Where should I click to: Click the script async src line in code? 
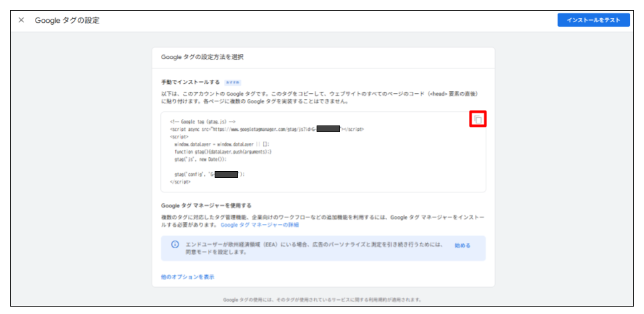pyautogui.click(x=267, y=129)
